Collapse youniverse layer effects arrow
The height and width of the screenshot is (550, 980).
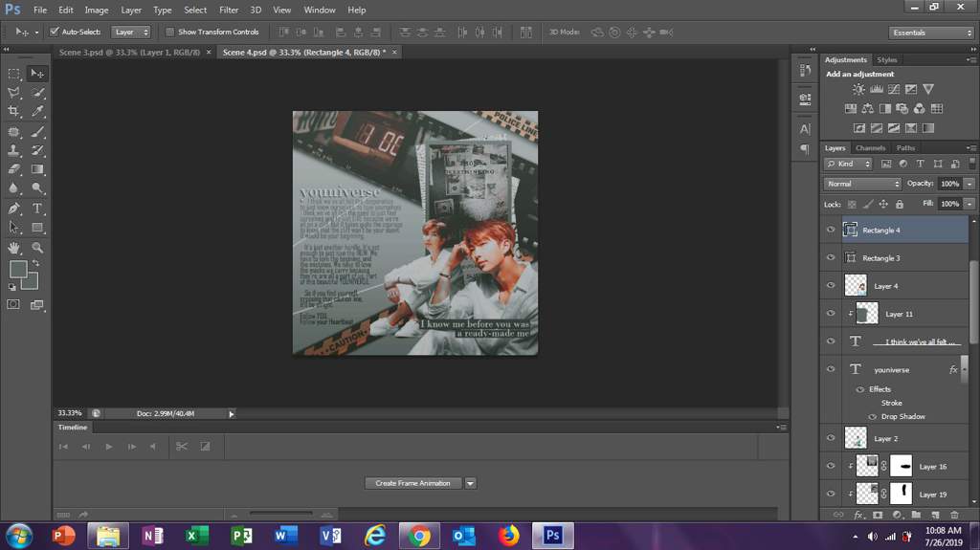[965, 369]
